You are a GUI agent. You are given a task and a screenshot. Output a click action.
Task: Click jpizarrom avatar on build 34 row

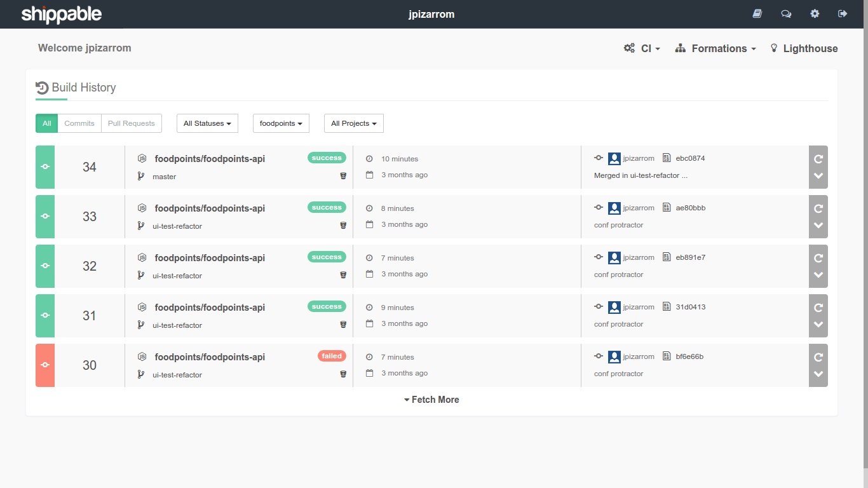[614, 158]
